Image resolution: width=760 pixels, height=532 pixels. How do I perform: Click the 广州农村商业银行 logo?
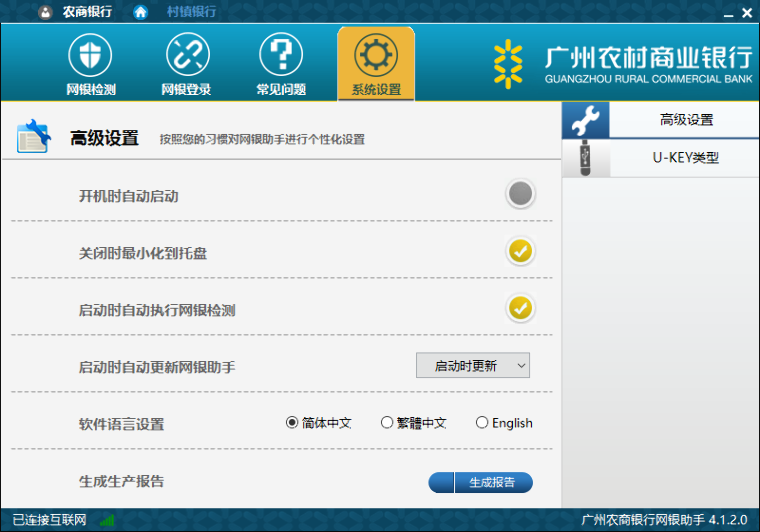[622, 63]
